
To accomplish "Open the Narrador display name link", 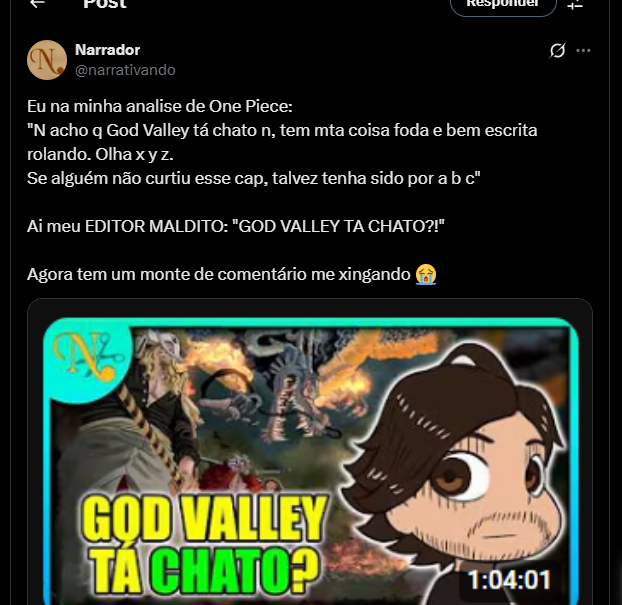I will point(108,50).
